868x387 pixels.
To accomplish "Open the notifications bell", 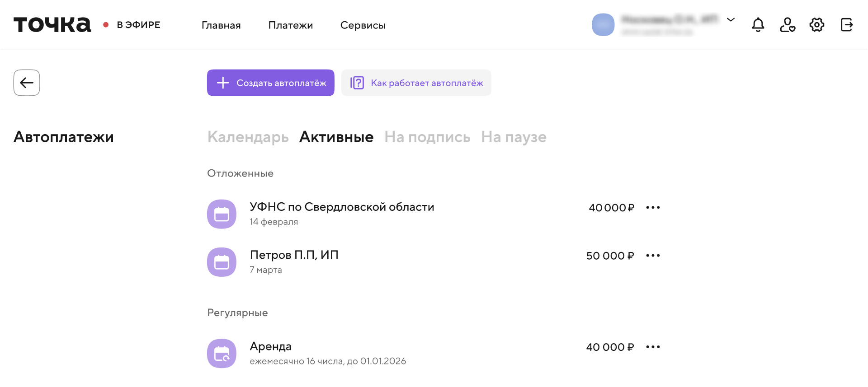I will 758,25.
